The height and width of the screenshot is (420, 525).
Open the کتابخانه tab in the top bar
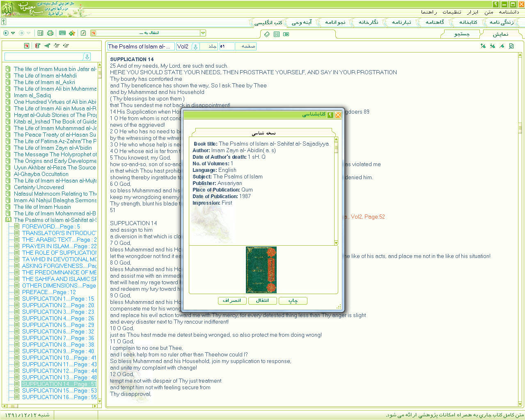[468, 22]
